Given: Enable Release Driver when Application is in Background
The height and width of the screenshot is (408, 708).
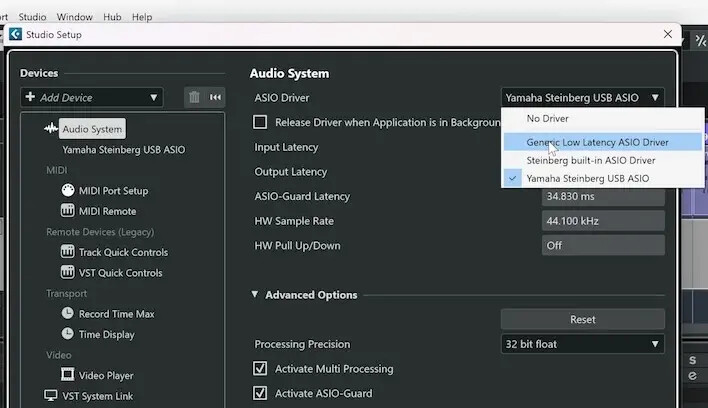Looking at the screenshot, I should tap(260, 122).
